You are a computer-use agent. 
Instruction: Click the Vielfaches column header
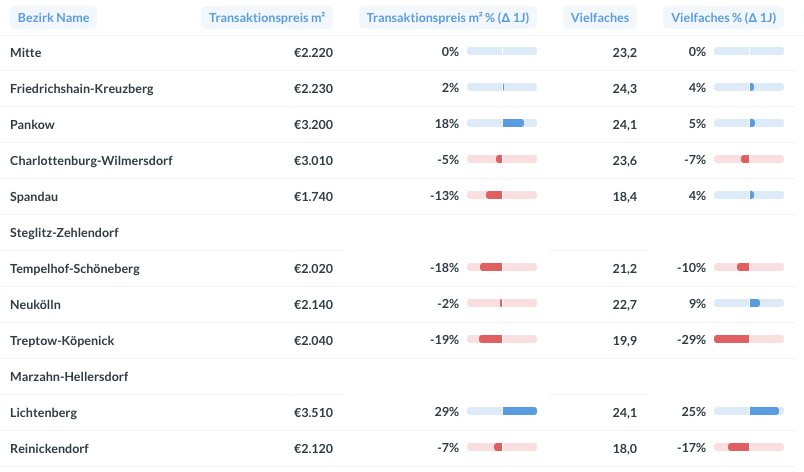[x=599, y=18]
